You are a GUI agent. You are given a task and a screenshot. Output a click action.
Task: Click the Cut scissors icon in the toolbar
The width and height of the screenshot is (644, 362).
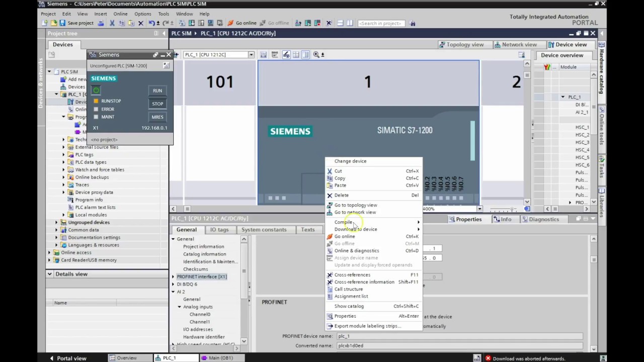point(112,23)
